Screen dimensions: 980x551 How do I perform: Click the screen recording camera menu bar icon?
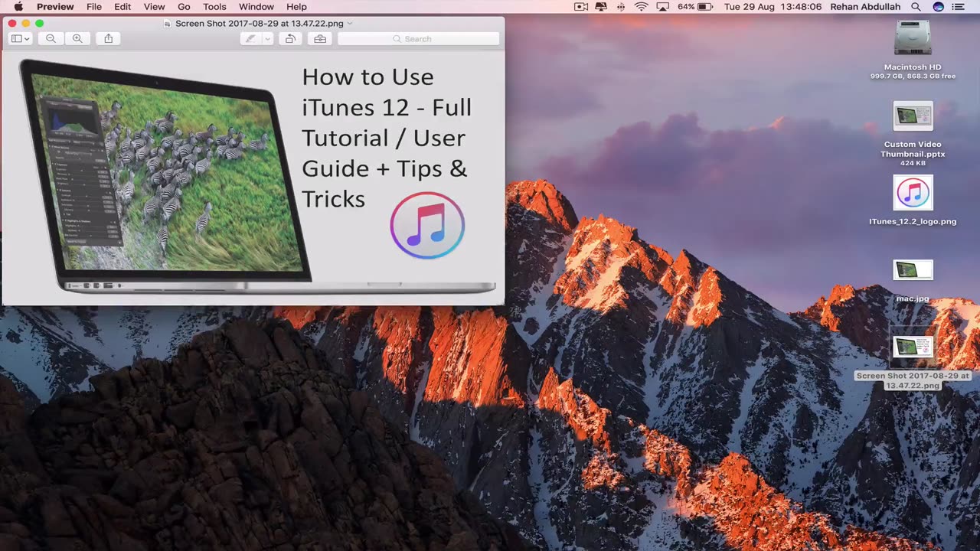581,7
